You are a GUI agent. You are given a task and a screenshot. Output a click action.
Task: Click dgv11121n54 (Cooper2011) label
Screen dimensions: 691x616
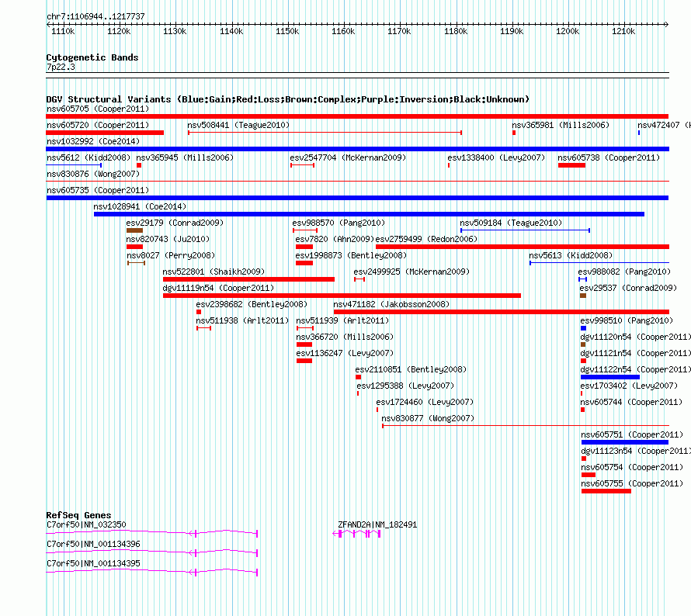tap(635, 353)
